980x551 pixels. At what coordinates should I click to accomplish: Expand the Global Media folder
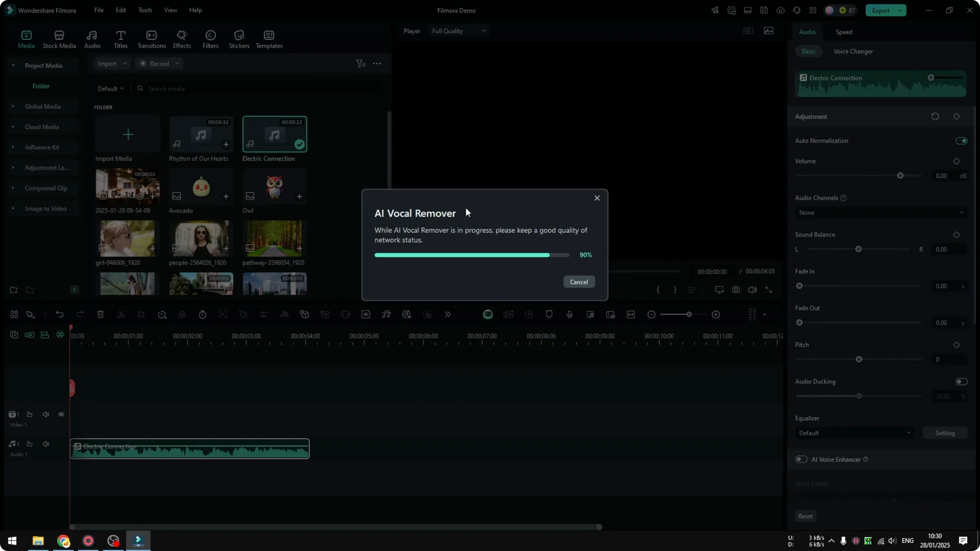[x=13, y=106]
